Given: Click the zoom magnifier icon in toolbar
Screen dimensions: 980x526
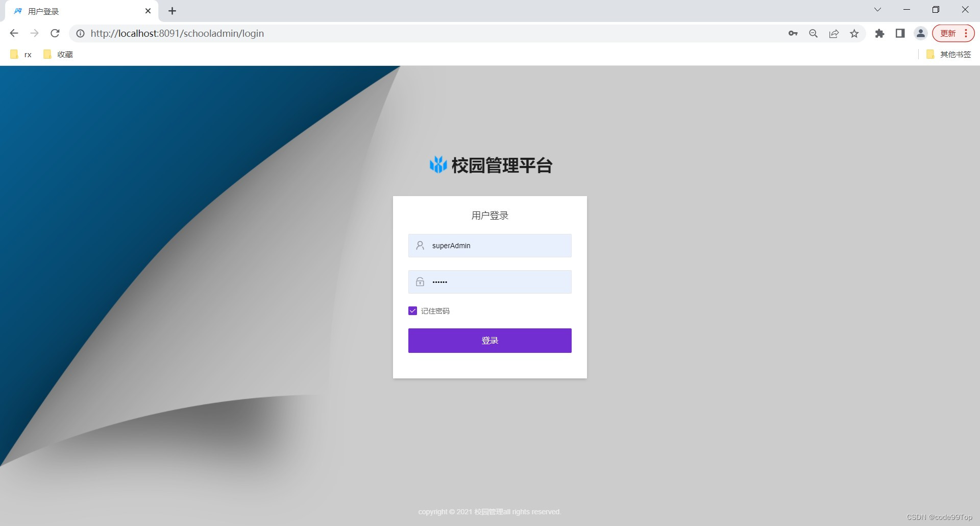Looking at the screenshot, I should (814, 33).
